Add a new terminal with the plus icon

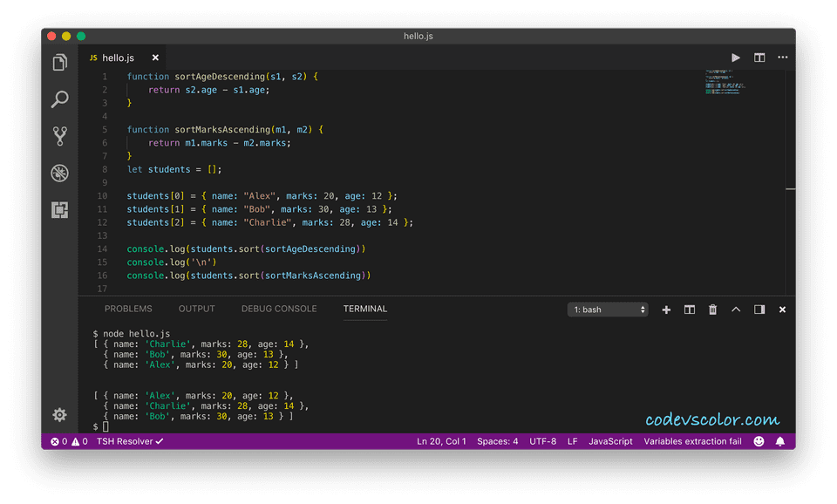coord(665,309)
